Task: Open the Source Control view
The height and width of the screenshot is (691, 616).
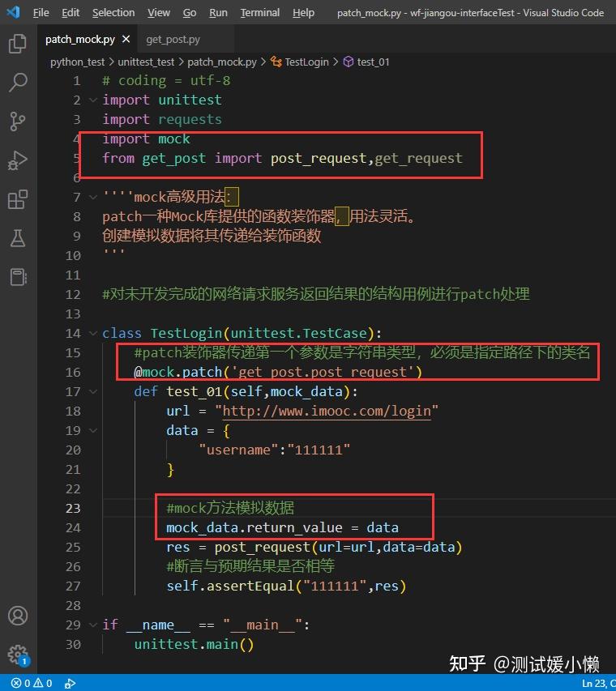Action: [18, 122]
